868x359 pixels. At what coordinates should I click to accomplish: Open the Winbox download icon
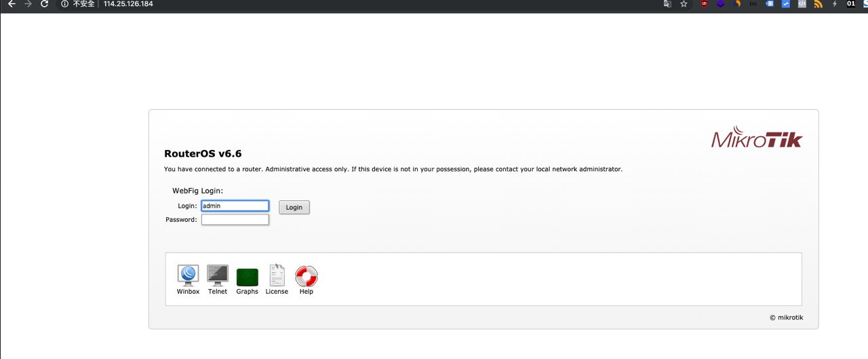[x=188, y=274]
